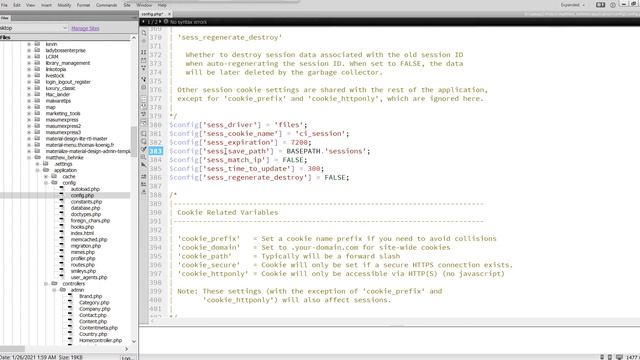Select routes.php in the file tree
The height and width of the screenshot is (360, 640).
tap(83, 264)
